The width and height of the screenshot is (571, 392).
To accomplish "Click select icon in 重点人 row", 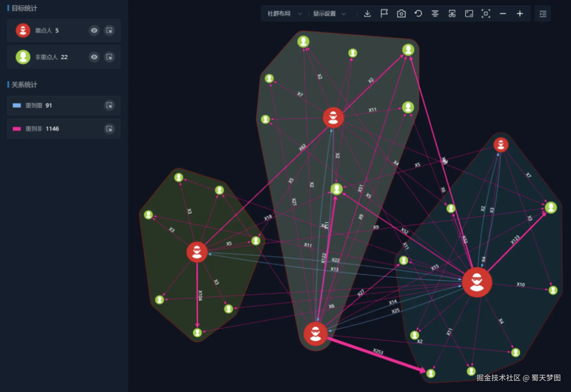I will click(x=109, y=30).
